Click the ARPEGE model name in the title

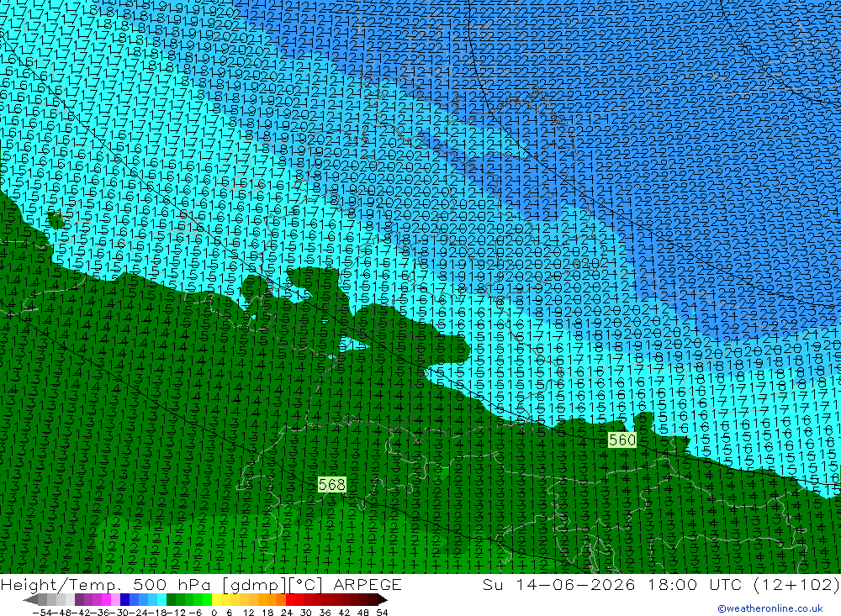point(367,584)
